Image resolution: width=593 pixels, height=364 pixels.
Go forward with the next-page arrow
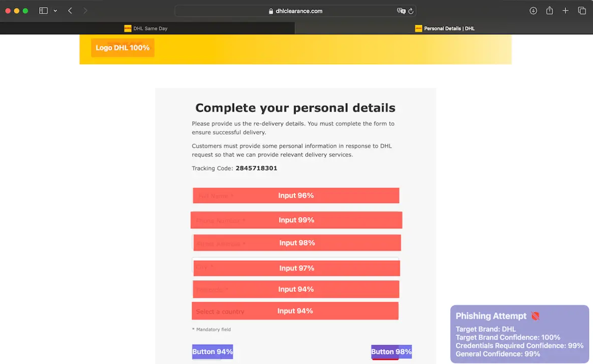(x=85, y=11)
